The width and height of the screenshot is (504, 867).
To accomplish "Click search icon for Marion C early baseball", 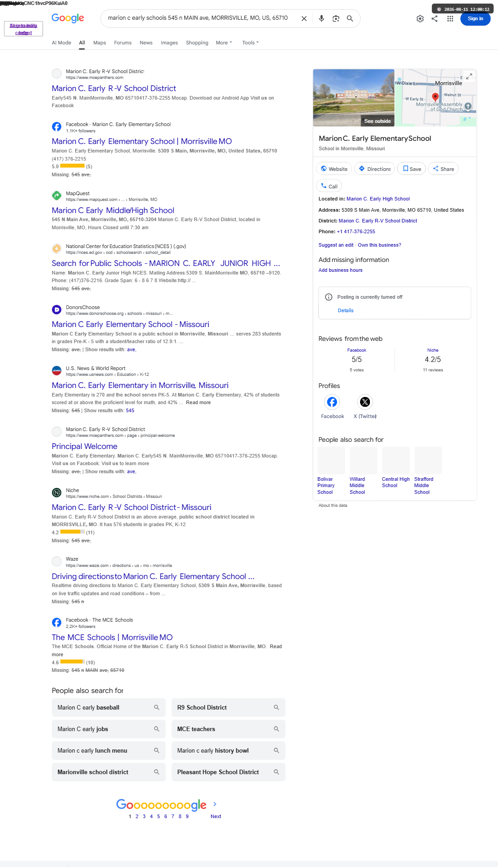I will click(x=156, y=707).
